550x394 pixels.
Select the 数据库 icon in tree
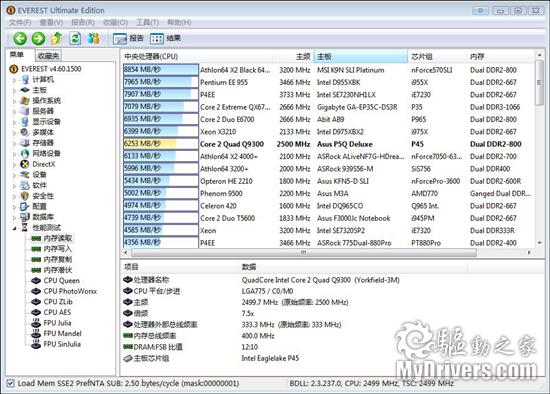tap(25, 217)
